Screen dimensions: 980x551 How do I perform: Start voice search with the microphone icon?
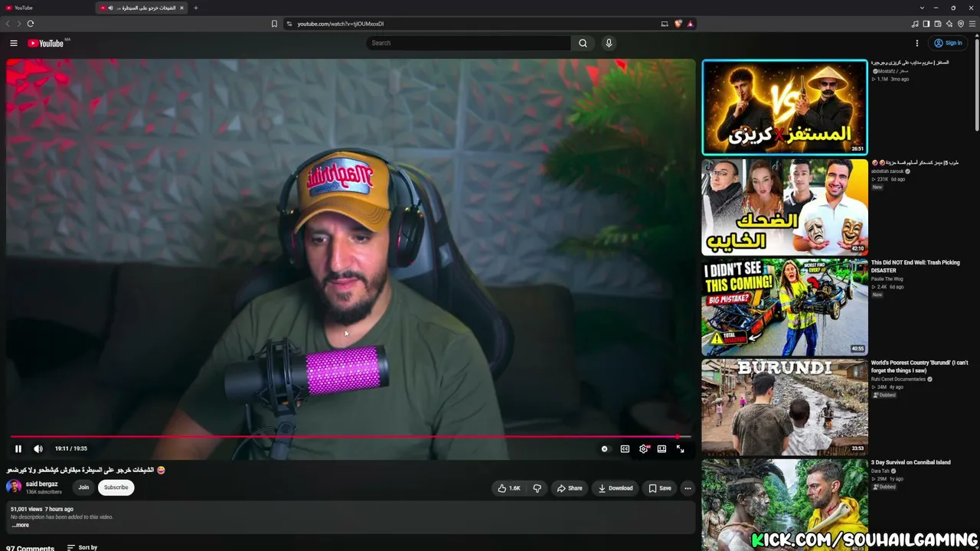[609, 43]
